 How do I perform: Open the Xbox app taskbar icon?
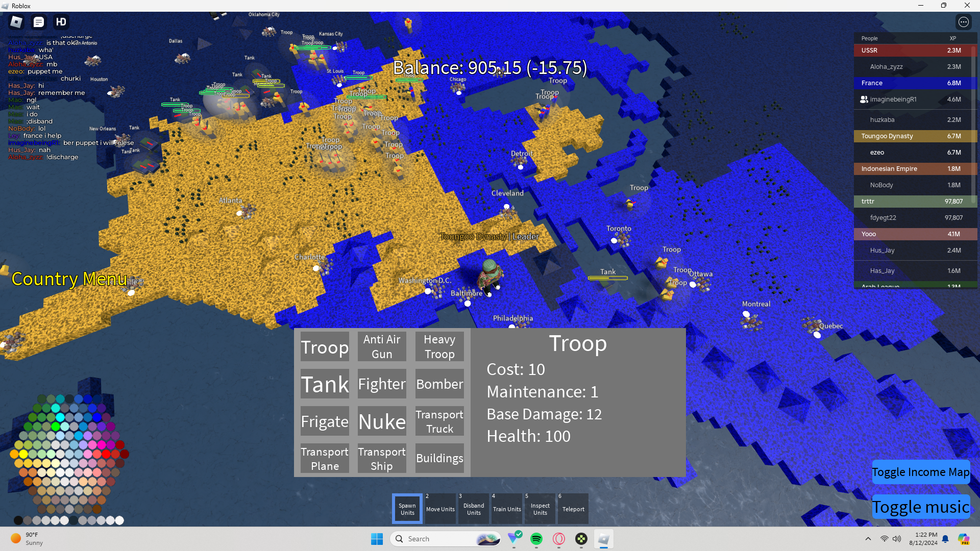(581, 539)
